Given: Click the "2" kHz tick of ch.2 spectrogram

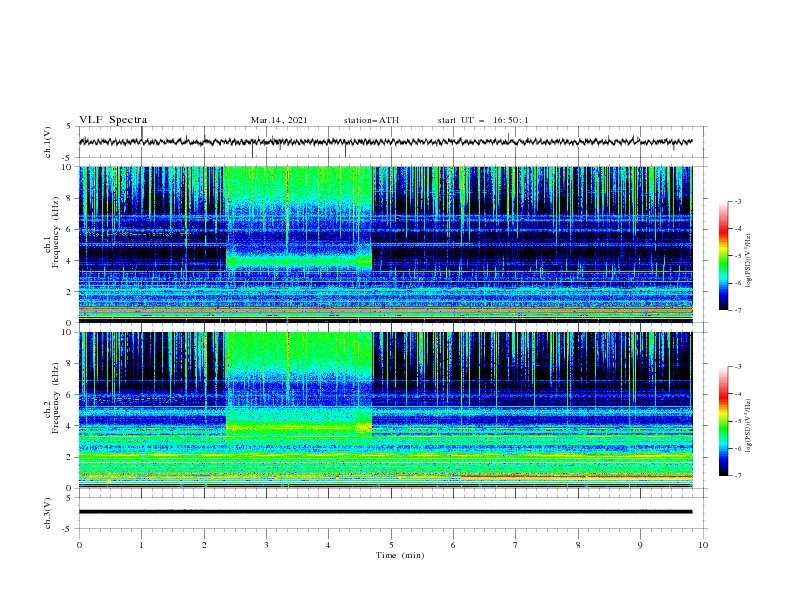Looking at the screenshot, I should [70, 457].
